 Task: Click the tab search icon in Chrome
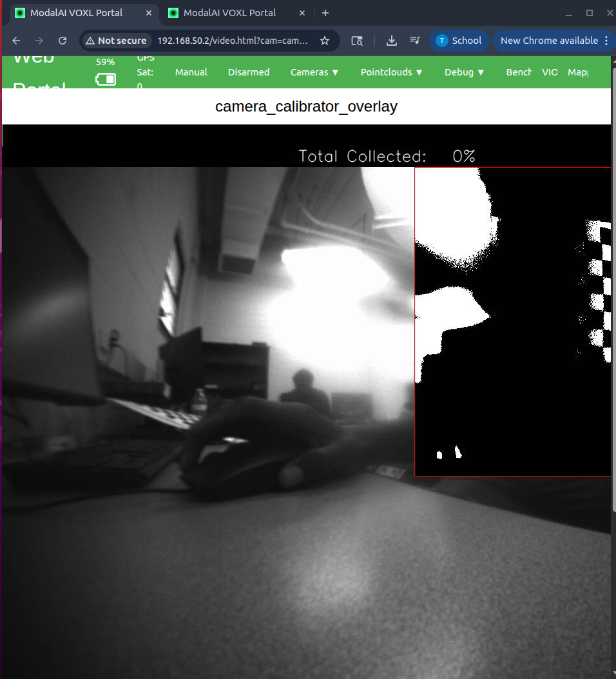(x=357, y=40)
